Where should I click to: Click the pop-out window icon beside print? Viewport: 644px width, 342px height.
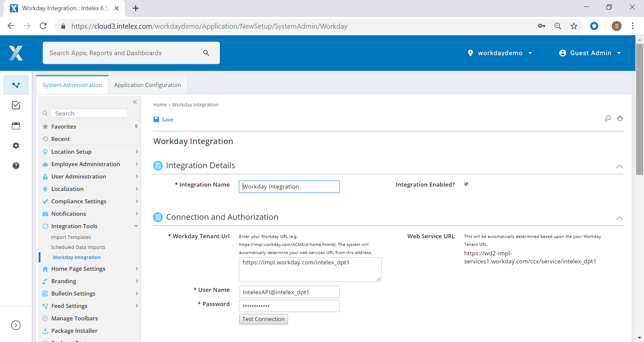coord(608,118)
